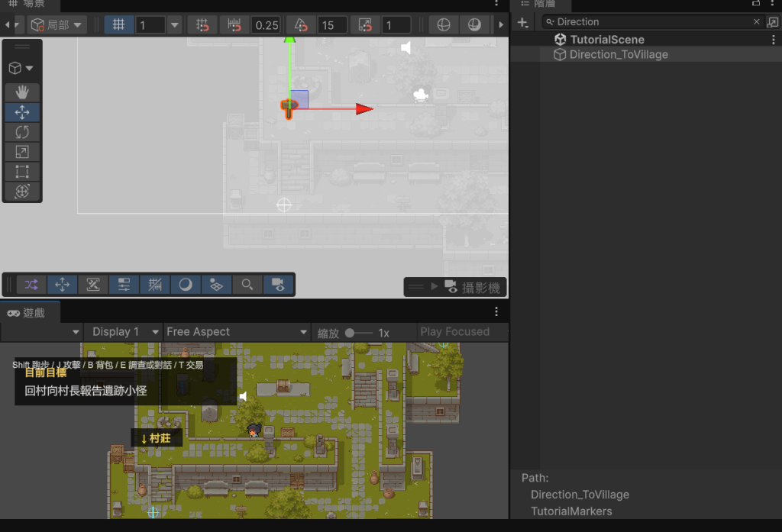
Task: Click the rotation snap field showing 15
Action: point(332,25)
